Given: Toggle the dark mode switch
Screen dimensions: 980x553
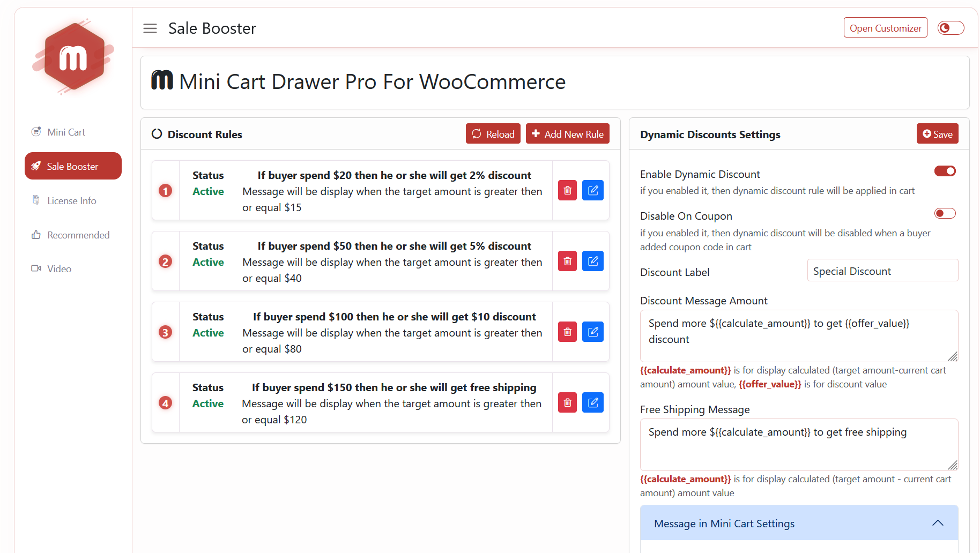Looking at the screenshot, I should (x=951, y=28).
